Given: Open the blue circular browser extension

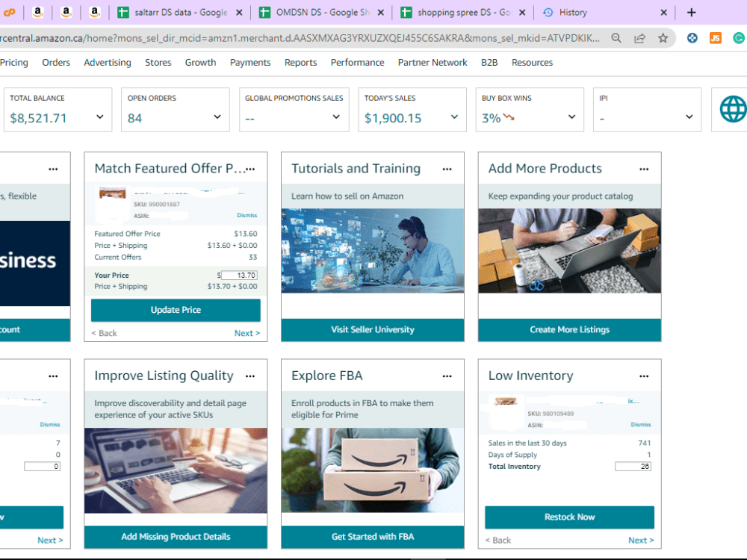Looking at the screenshot, I should pyautogui.click(x=692, y=38).
